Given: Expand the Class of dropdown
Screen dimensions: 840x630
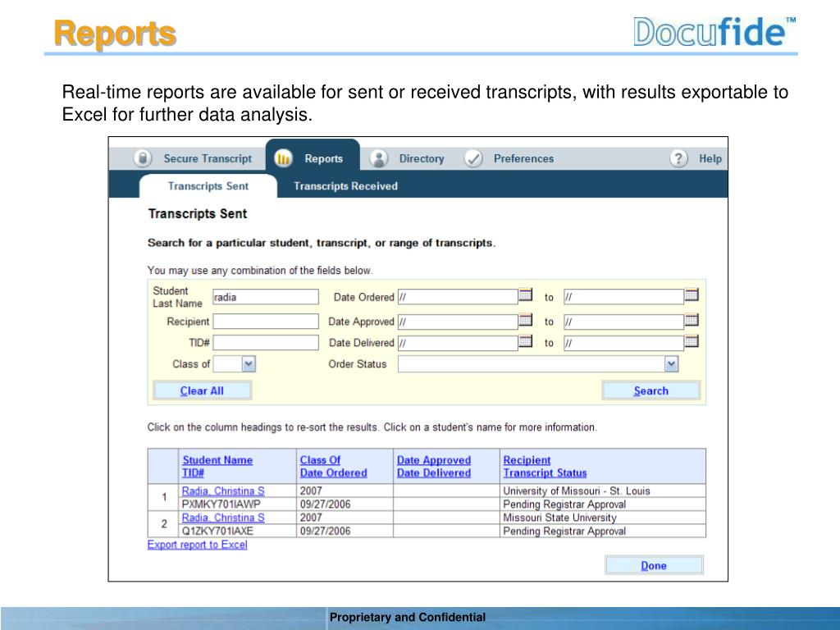Looking at the screenshot, I should (x=248, y=364).
